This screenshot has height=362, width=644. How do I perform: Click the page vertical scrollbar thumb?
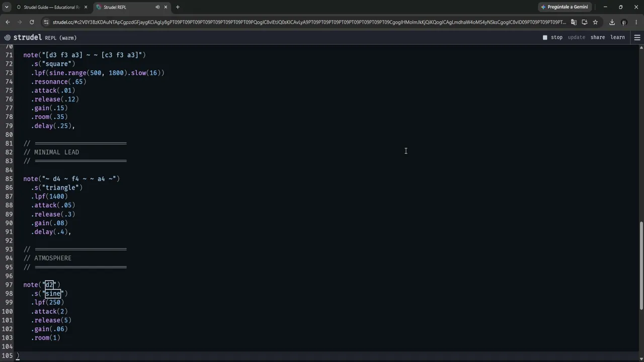point(641,265)
